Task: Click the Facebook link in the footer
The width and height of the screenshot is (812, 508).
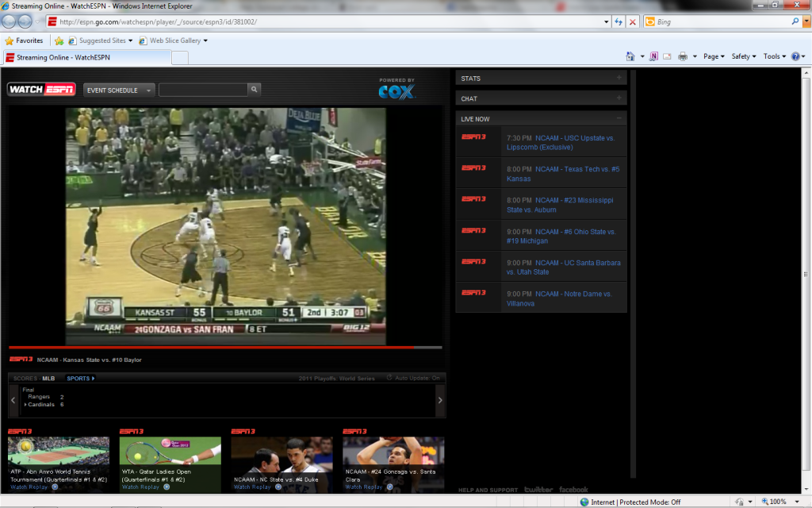Action: [573, 489]
